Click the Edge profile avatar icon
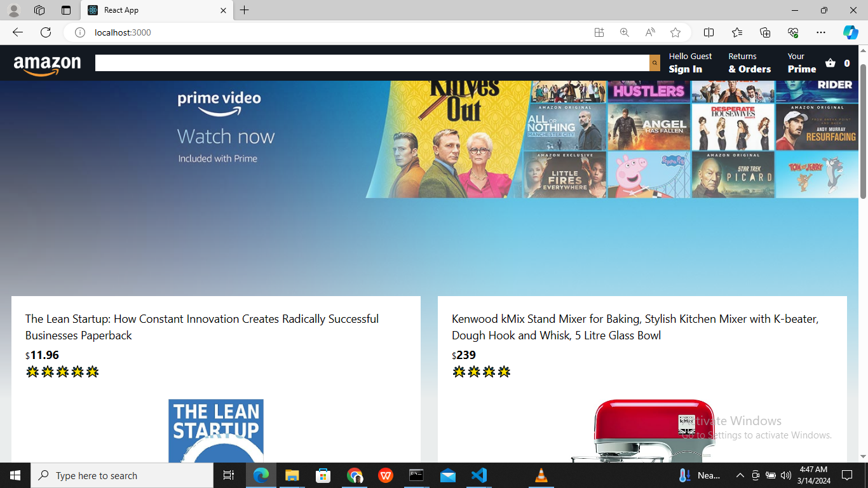The image size is (868, 488). click(x=14, y=10)
